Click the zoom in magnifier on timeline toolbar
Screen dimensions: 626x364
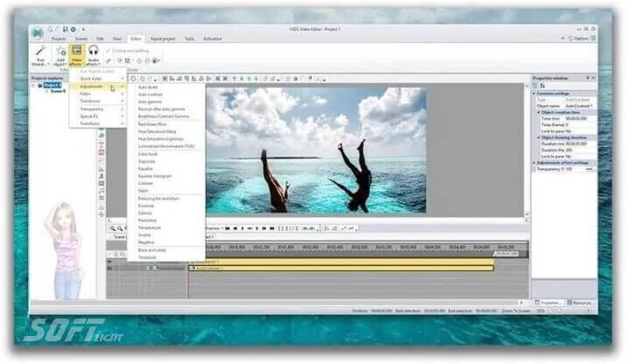113,228
